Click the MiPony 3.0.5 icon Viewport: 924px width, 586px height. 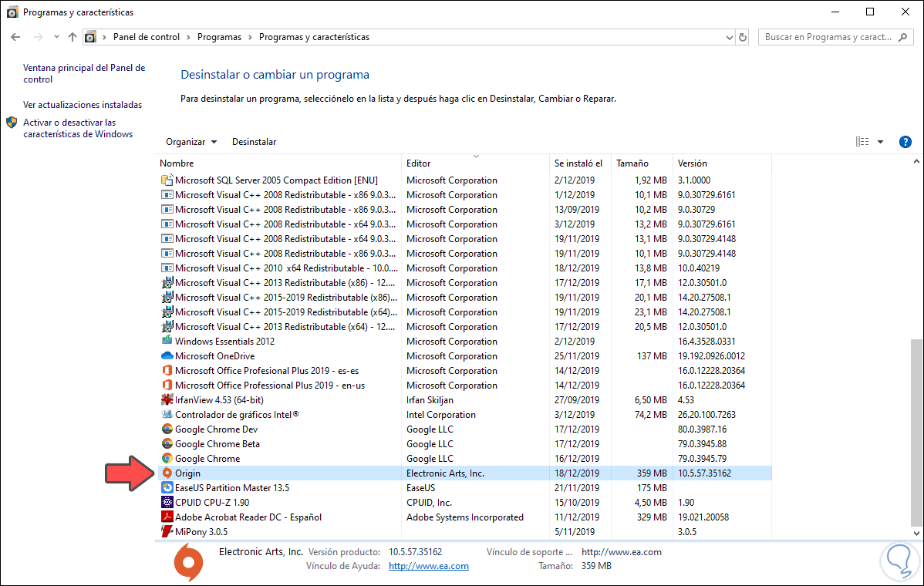167,531
